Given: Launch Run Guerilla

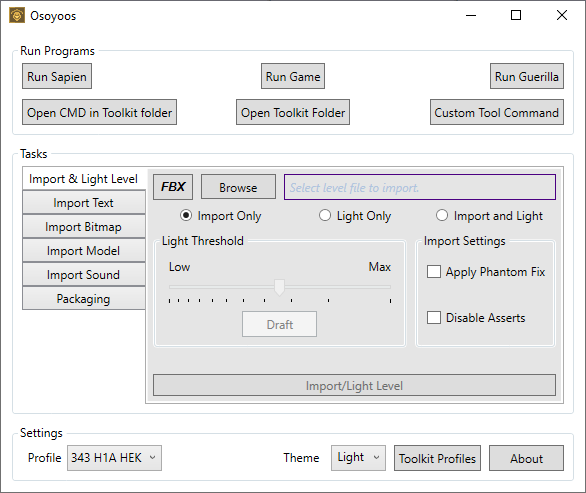Looking at the screenshot, I should (527, 76).
